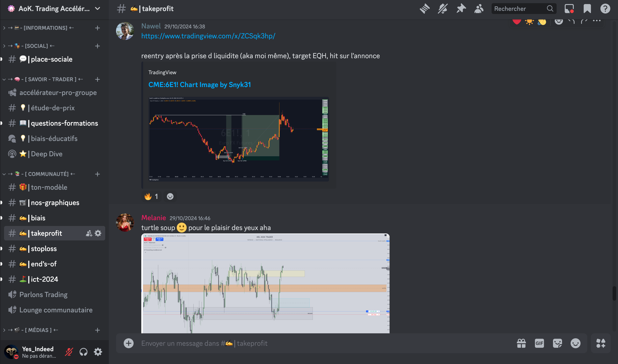The width and height of the screenshot is (618, 364).
Task: Open AoK Trading server dropdown menu
Action: 98,9
